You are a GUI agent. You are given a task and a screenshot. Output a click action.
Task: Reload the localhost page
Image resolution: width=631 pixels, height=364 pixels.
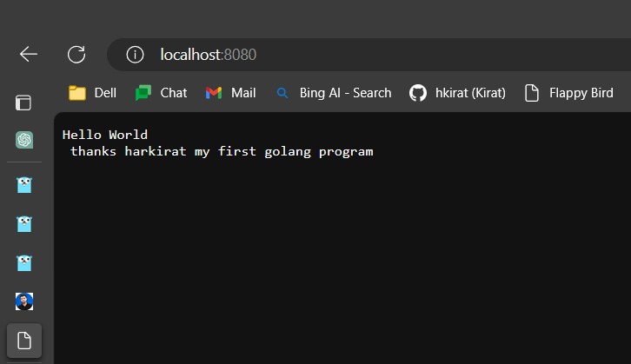pos(76,55)
